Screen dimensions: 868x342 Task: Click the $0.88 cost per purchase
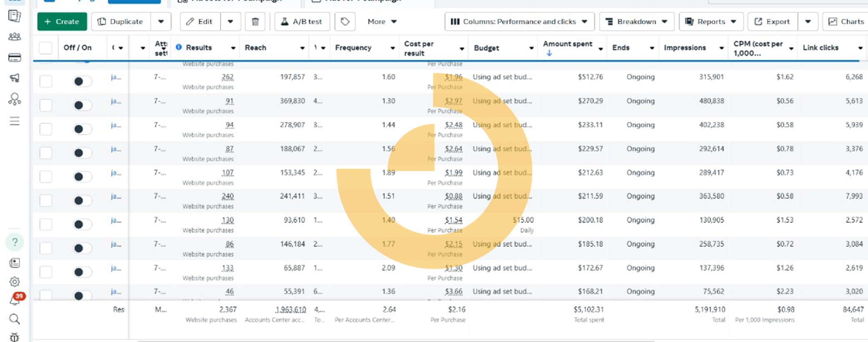point(453,196)
